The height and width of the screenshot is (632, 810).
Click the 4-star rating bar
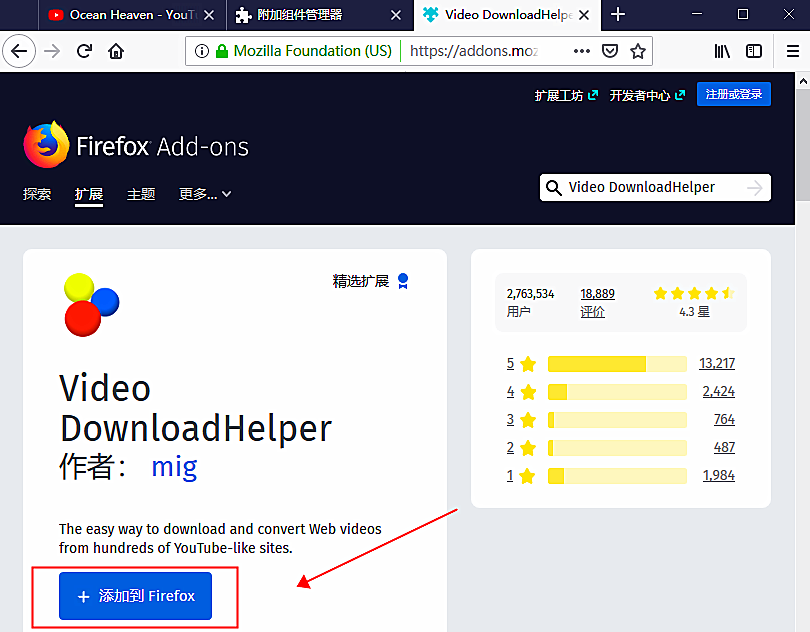(617, 392)
